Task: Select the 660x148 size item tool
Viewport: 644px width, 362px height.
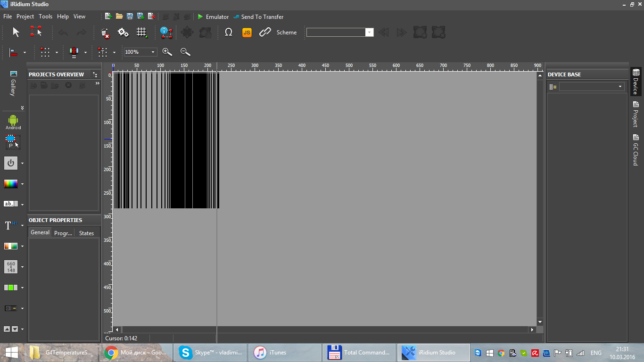Action: [11, 267]
